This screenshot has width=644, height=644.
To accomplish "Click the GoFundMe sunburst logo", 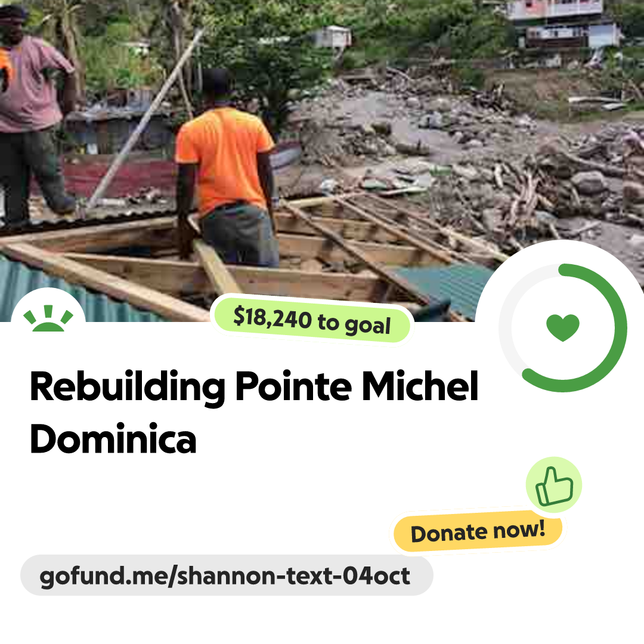I will (x=48, y=318).
